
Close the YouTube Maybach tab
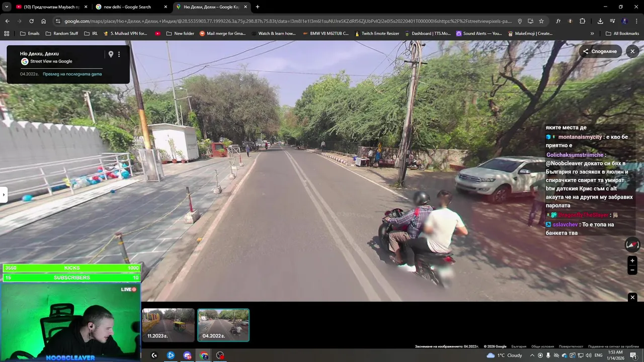pos(86,7)
